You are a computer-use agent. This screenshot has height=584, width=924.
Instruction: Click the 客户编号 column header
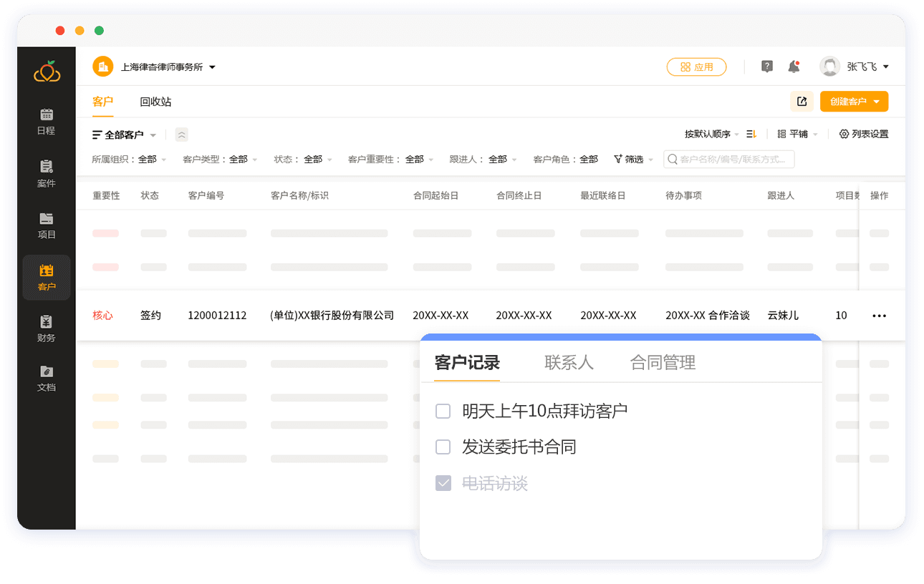pos(206,195)
